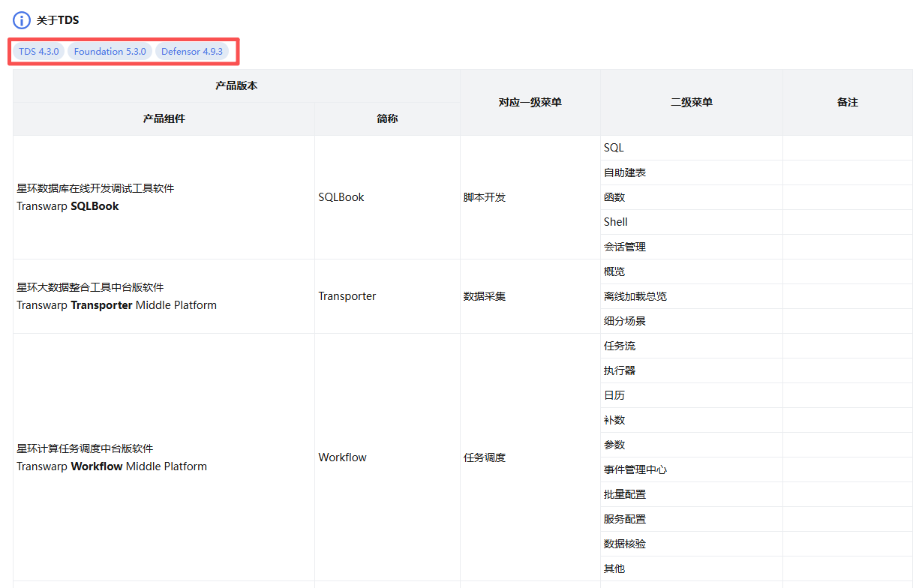The height and width of the screenshot is (588, 922).
Task: Click the Transwarp Workflow Middle Platform cell
Action: click(164, 457)
